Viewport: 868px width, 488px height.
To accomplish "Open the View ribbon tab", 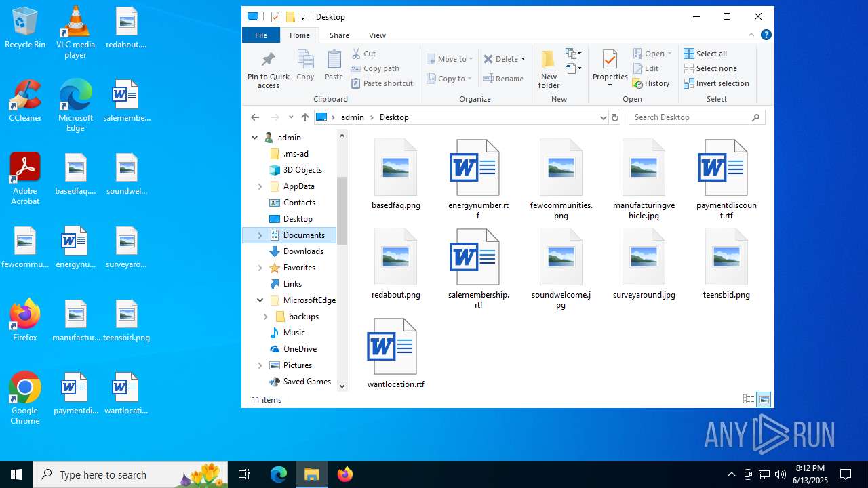I will (377, 35).
